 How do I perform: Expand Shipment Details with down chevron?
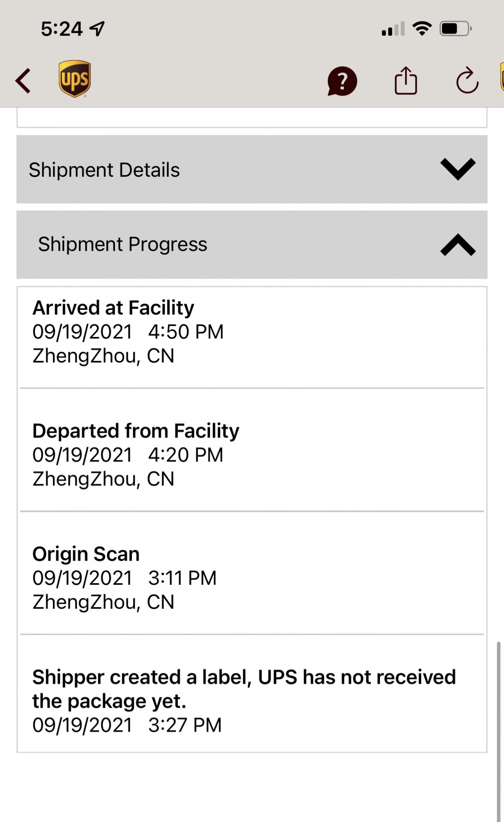coord(458,169)
